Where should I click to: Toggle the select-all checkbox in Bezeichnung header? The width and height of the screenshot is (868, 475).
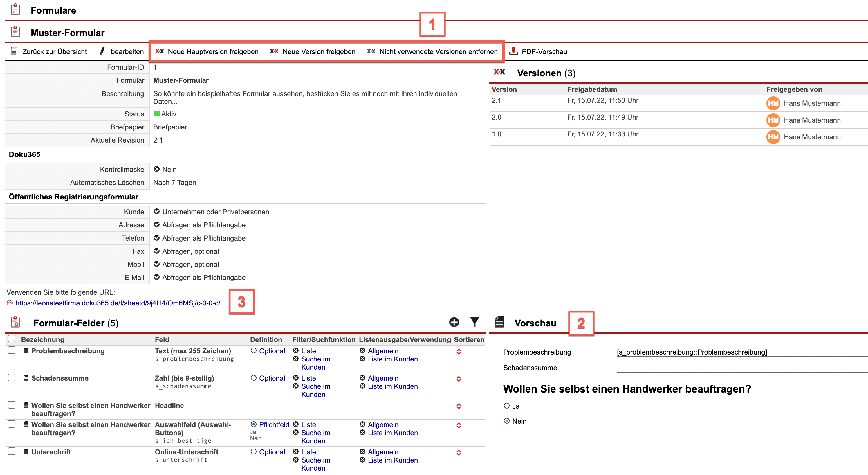12,339
